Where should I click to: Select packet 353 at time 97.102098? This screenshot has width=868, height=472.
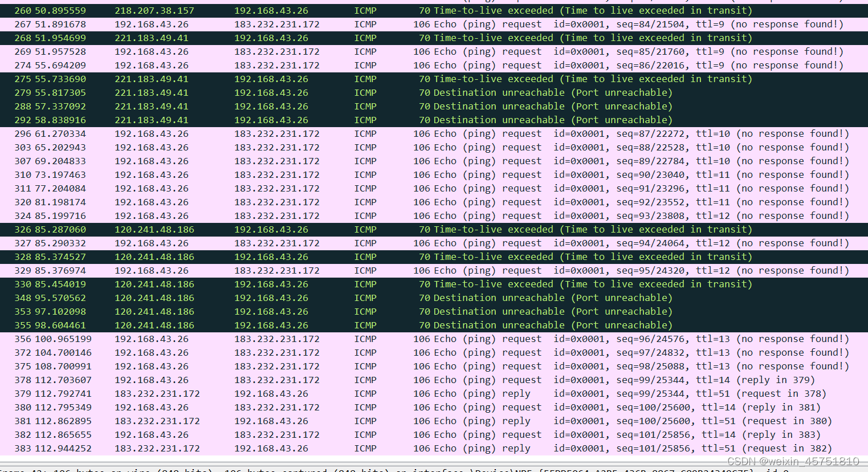tap(434, 312)
